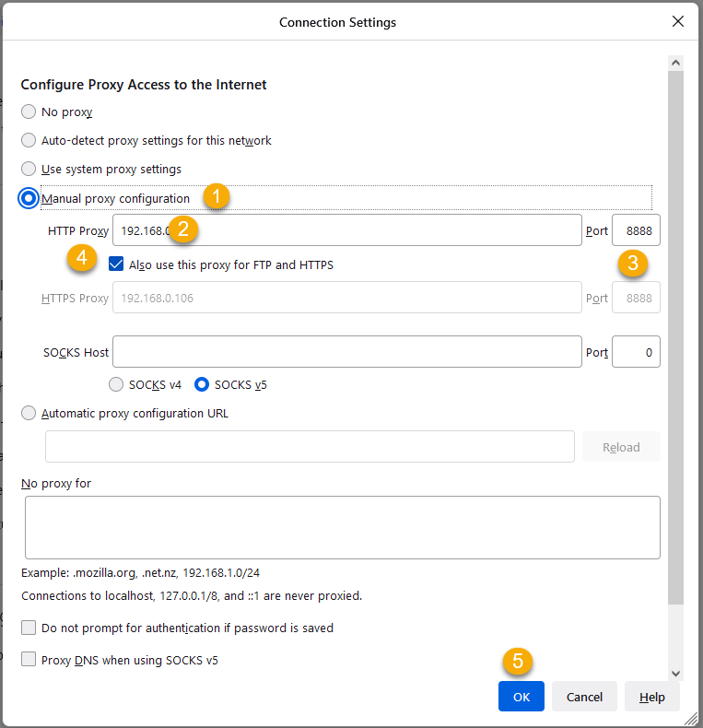Enable Do not prompt for authentication checkbox
Viewport: 703px width, 728px height.
click(x=29, y=628)
